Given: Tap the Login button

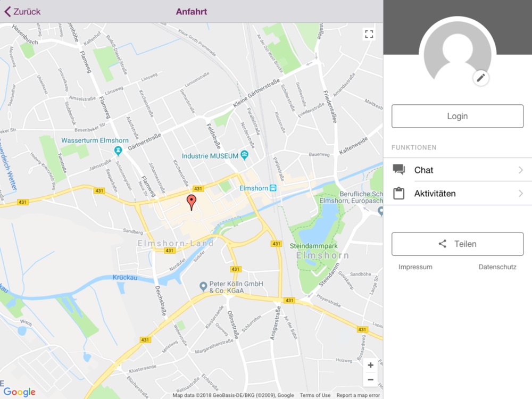Looking at the screenshot, I should point(458,116).
